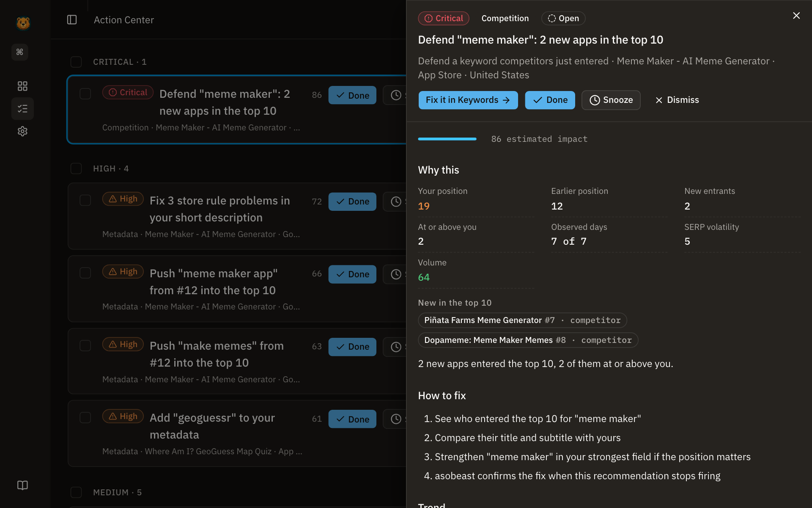This screenshot has width=812, height=508.
Task: Open the docs book icon
Action: pos(22,485)
